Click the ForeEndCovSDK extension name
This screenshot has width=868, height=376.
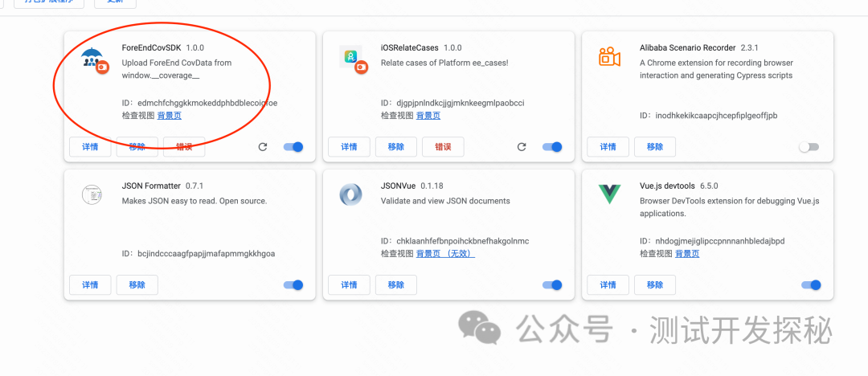(152, 47)
